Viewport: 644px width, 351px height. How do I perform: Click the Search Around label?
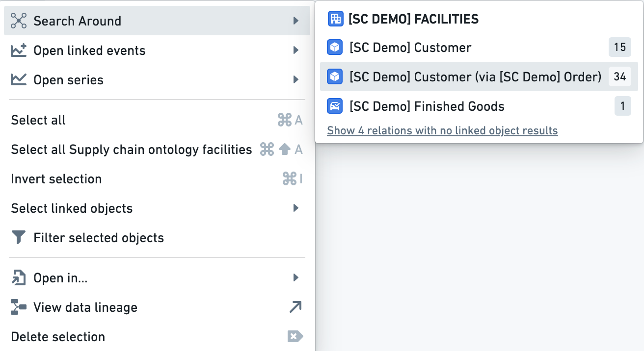[77, 21]
